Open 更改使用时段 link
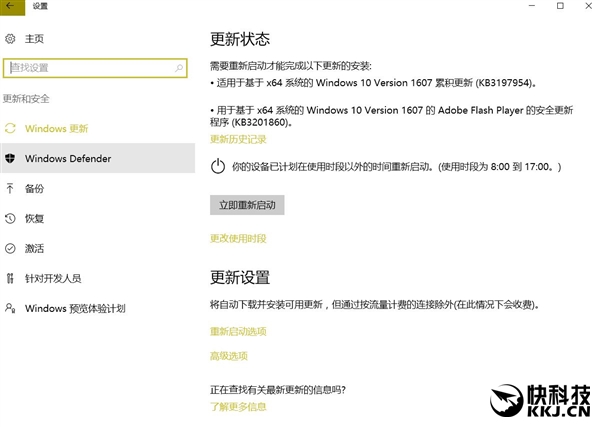 tap(238, 239)
